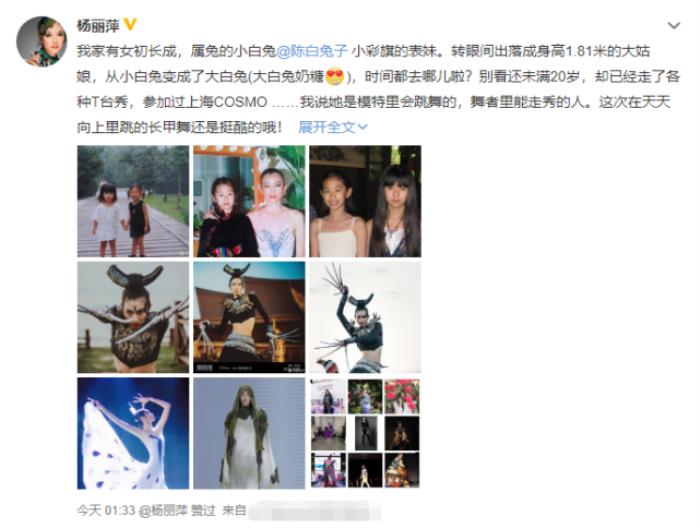The width and height of the screenshot is (700, 528).
Task: Open raised-arm long nail dancer photo
Action: [x=365, y=317]
